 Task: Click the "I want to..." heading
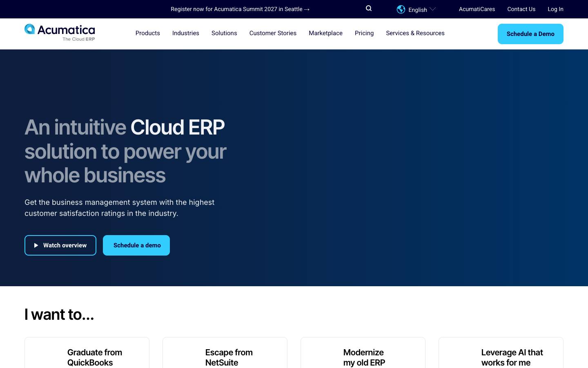[x=59, y=314]
